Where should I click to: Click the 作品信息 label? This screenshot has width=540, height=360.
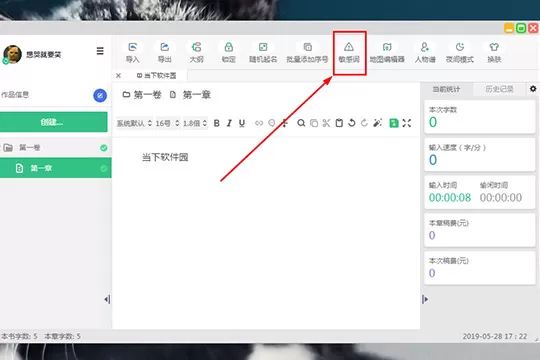coord(15,95)
